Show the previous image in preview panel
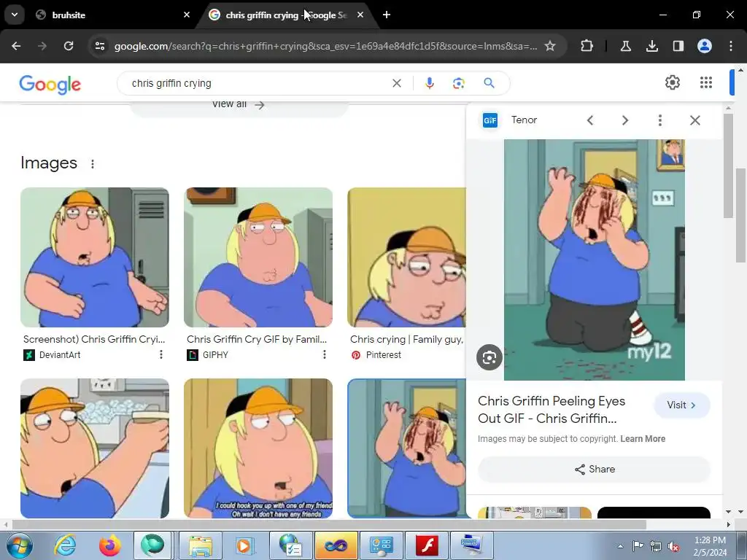Screen dimensions: 747x560 (589, 120)
